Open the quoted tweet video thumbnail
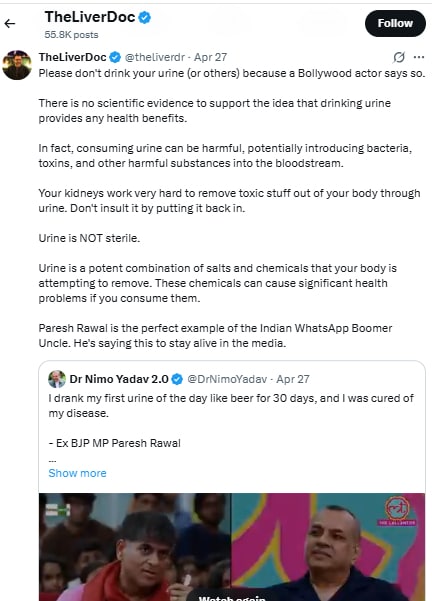Screen dimensions: 432x601 tap(232, 547)
